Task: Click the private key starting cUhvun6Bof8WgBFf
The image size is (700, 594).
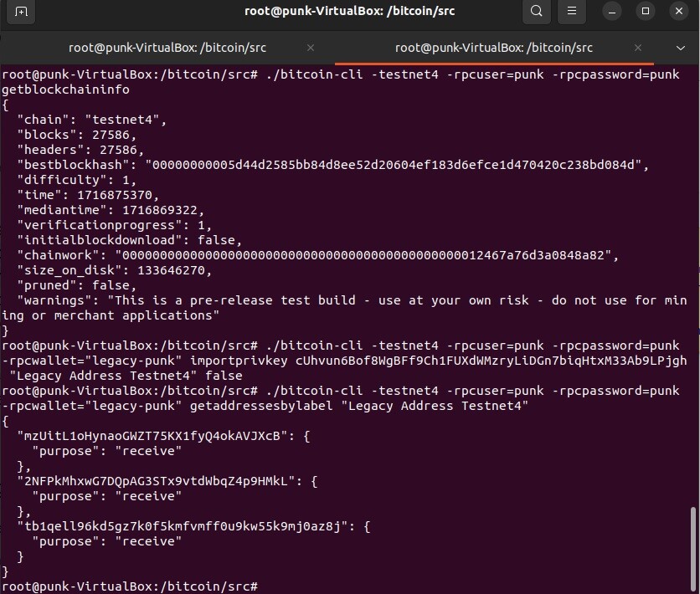Action: click(x=491, y=361)
